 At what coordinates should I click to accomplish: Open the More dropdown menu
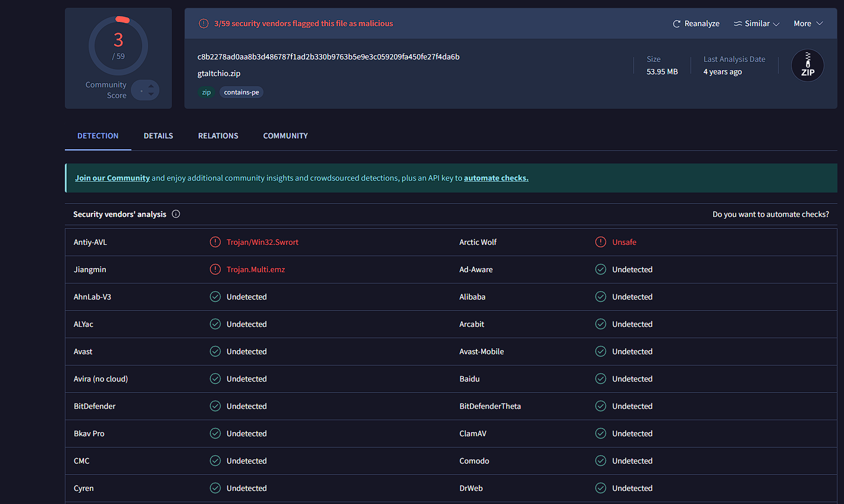(x=808, y=24)
